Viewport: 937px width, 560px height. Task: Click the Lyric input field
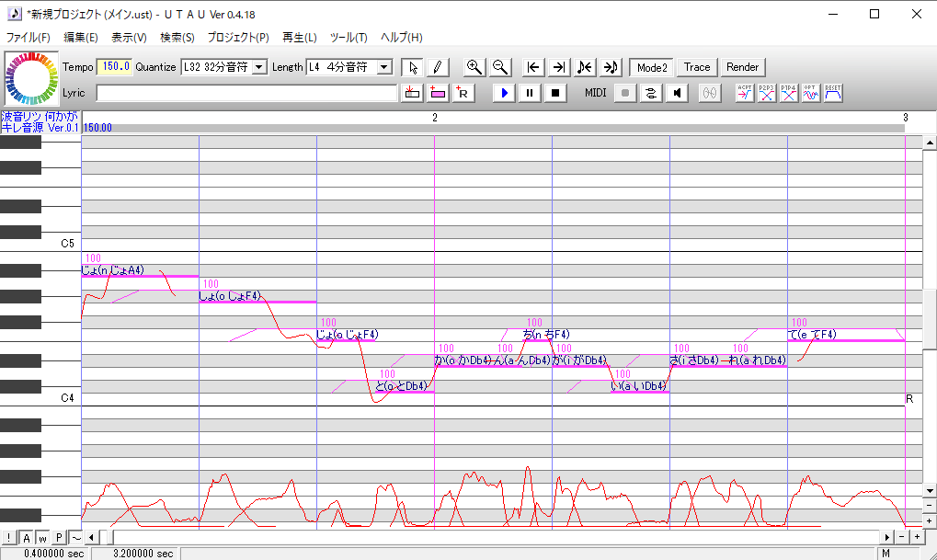246,93
